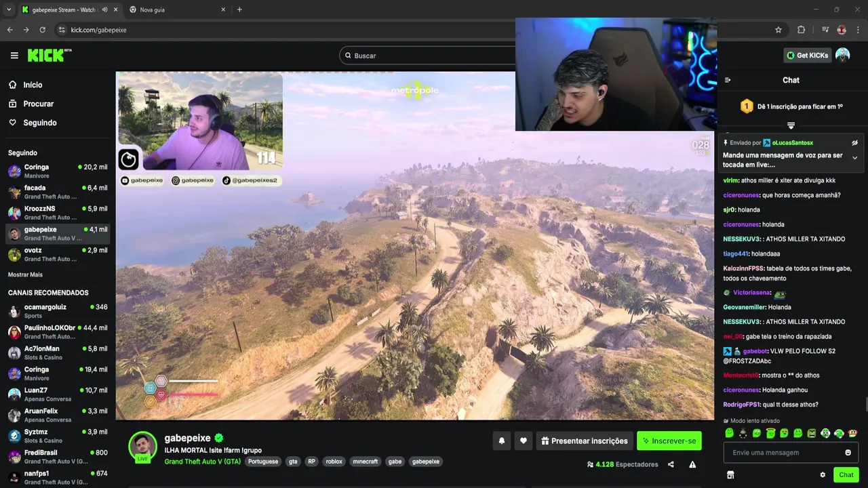Select gabepeixe in the following list
Image resolution: width=868 pixels, height=488 pixels.
57,234
